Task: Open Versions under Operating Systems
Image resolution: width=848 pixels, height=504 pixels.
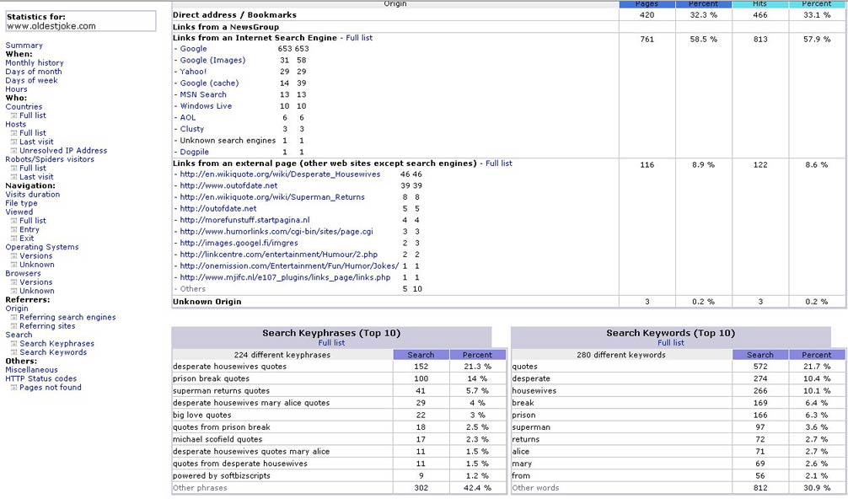Action: (x=35, y=255)
